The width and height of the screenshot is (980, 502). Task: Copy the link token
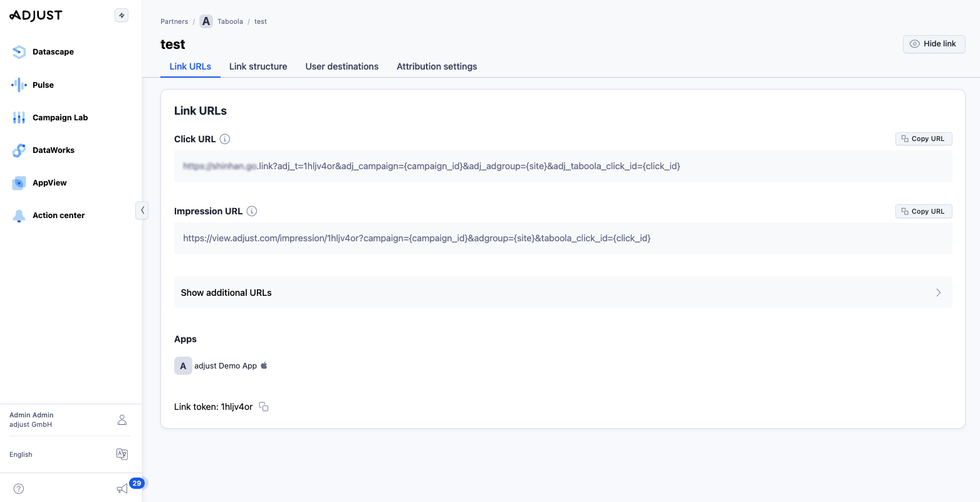pos(264,407)
